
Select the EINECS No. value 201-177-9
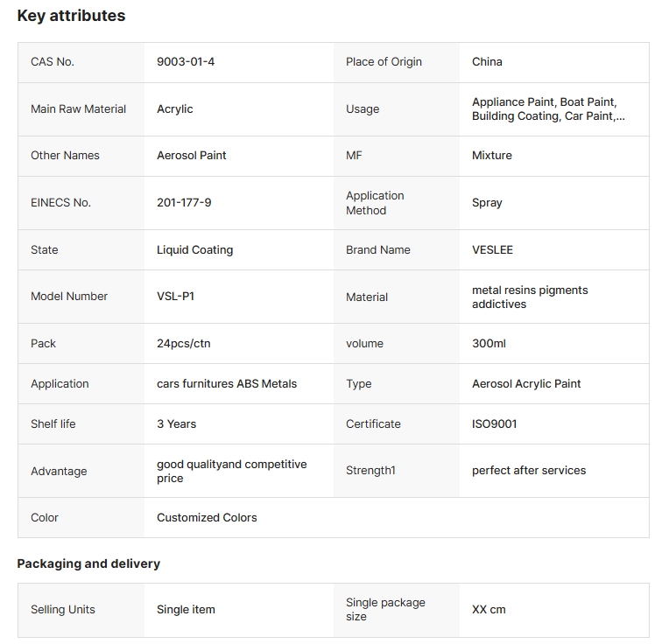click(x=184, y=203)
